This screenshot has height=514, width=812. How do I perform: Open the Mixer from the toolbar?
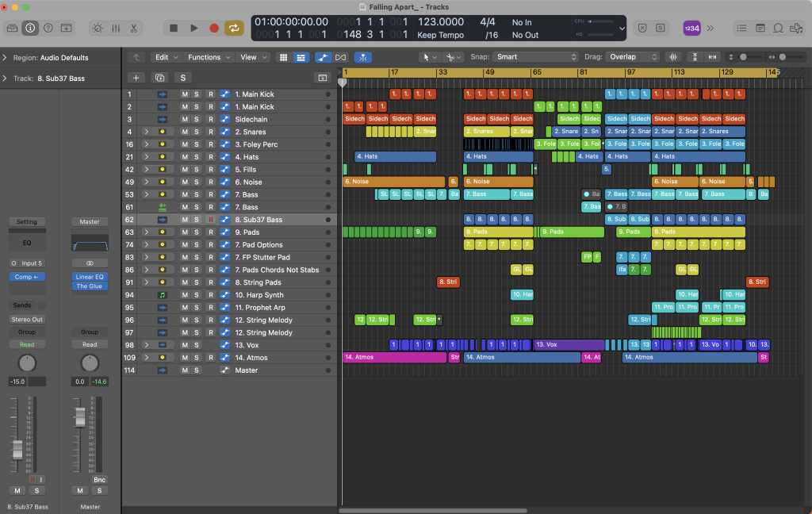116,28
